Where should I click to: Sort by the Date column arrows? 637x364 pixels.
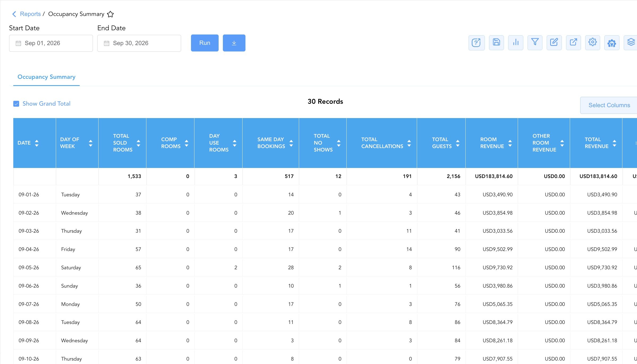37,143
